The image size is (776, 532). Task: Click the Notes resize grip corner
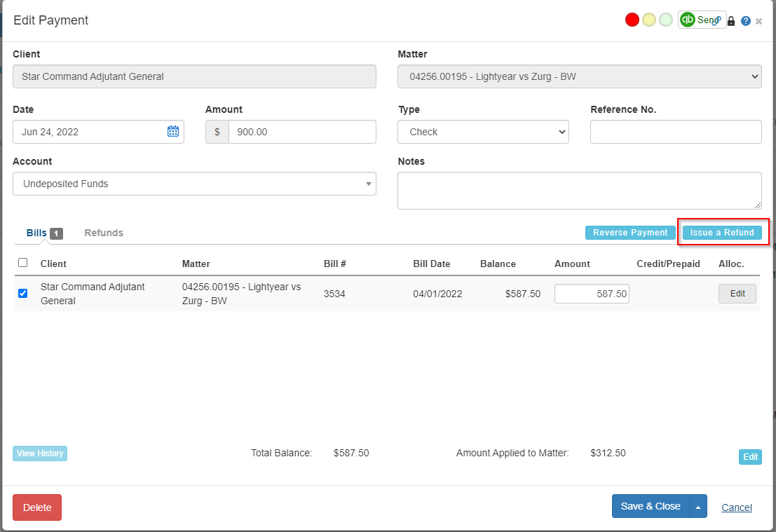[758, 205]
